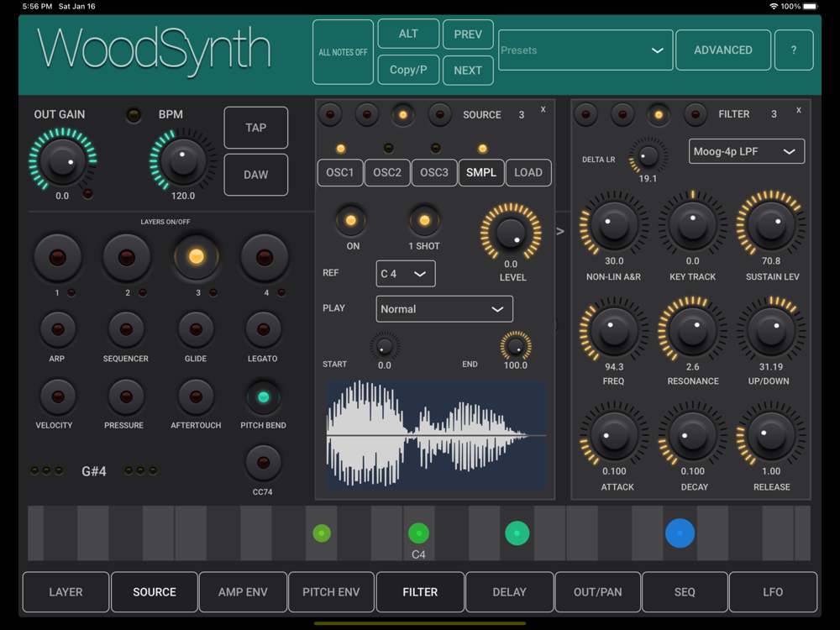Turn off the sample ON switch
The height and width of the screenshot is (630, 840).
(351, 220)
